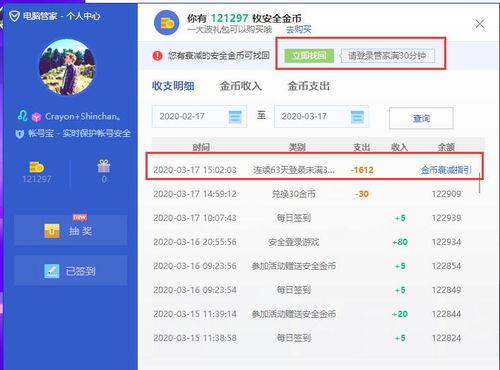Click the Crayon+Shinchan username
Screen dimensions: 500x370
pyautogui.click(x=82, y=116)
